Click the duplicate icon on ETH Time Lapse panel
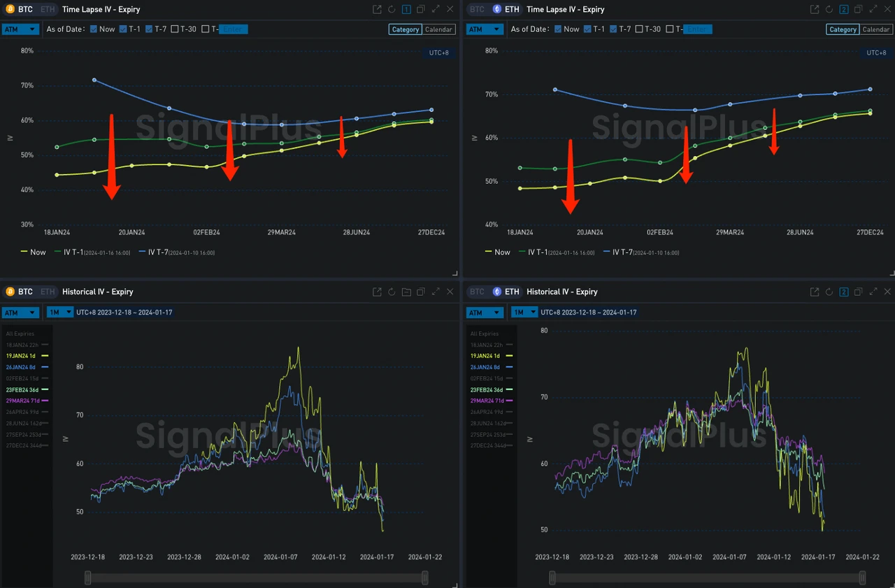 coord(857,9)
